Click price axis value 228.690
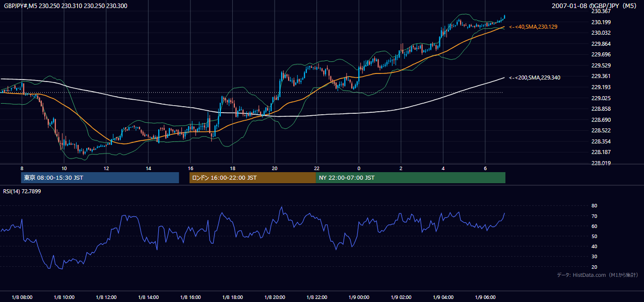 pos(601,120)
